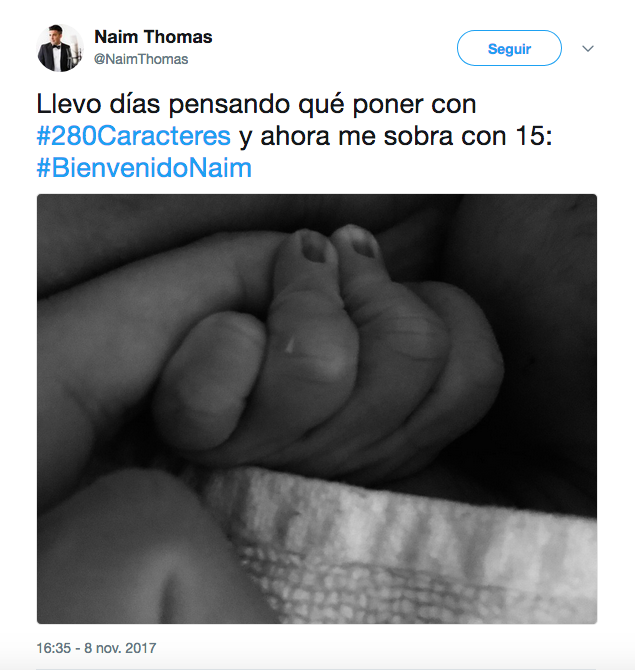Click the tweet text starting "Llevo días pensando"
The height and width of the screenshot is (670, 635).
click(257, 103)
